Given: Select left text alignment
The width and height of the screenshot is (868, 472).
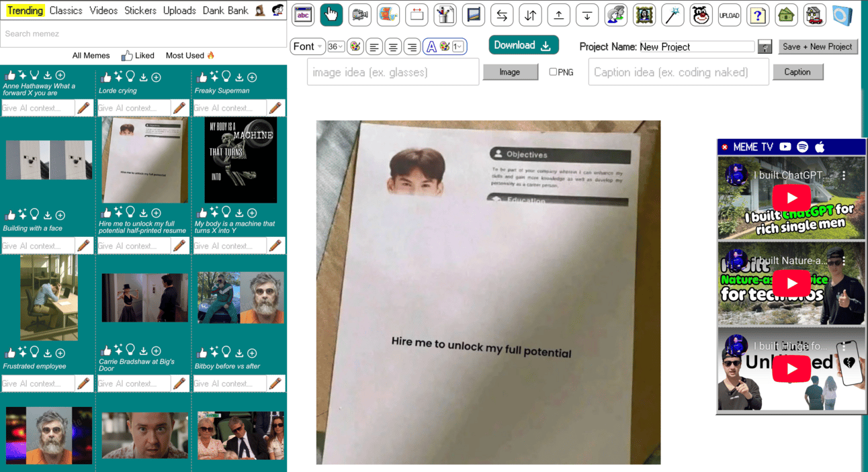Looking at the screenshot, I should click(374, 46).
